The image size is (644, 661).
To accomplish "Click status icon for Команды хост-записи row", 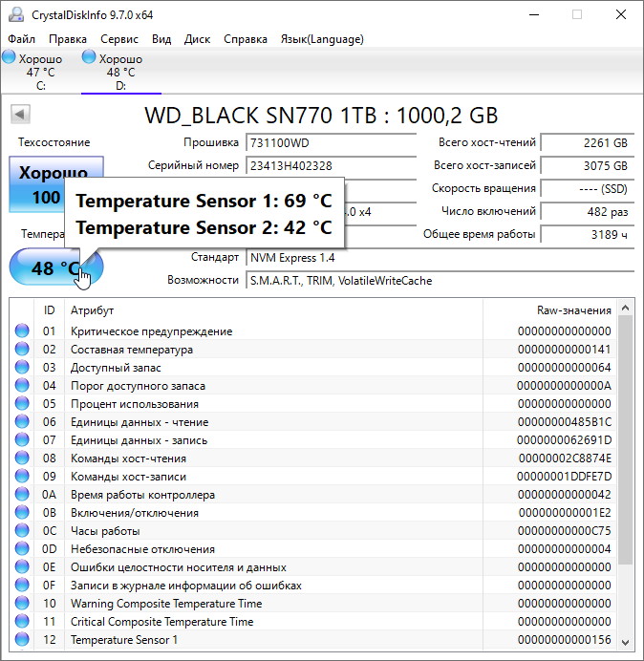I will click(22, 476).
